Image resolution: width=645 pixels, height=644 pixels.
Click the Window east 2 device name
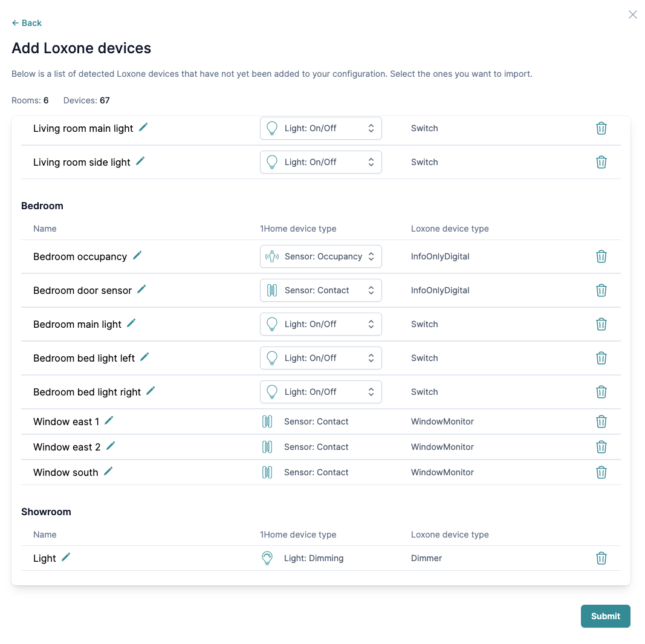click(67, 447)
